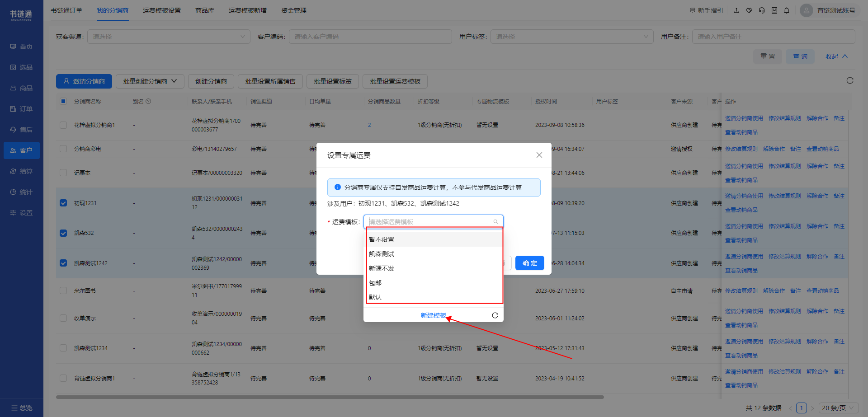
Task: Click the tag/coupon icon in the top bar
Action: 749,10
